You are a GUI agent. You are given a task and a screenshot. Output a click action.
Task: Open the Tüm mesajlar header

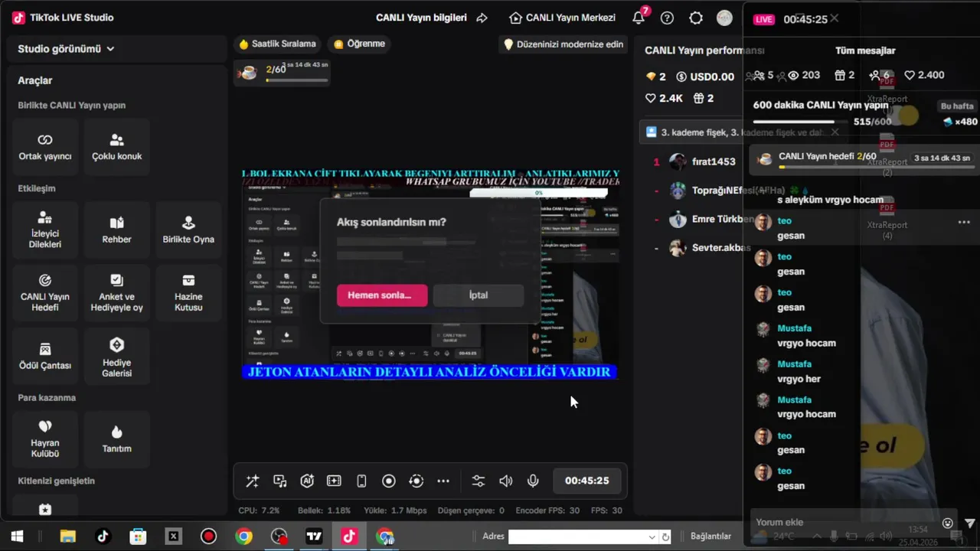click(x=865, y=51)
